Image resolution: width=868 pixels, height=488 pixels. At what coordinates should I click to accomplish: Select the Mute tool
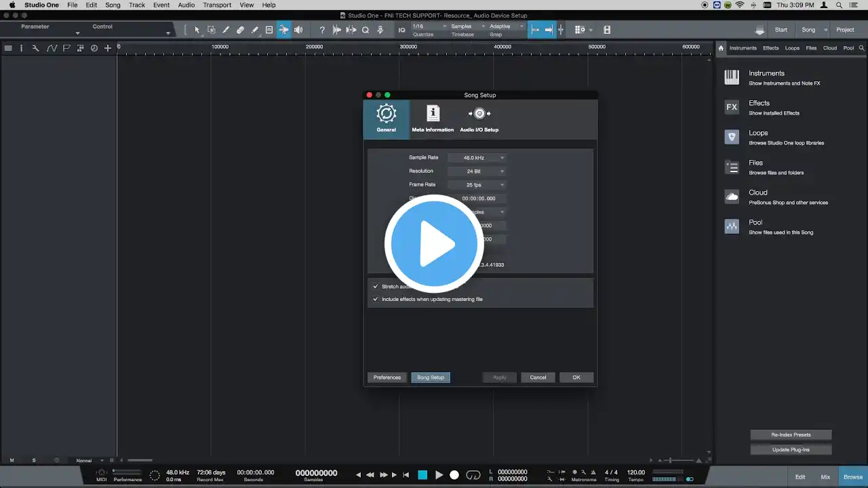tap(269, 30)
